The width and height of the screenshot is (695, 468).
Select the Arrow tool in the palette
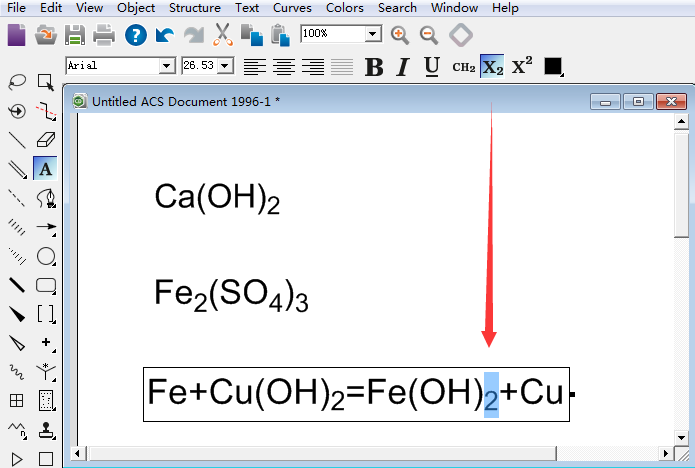click(x=46, y=227)
